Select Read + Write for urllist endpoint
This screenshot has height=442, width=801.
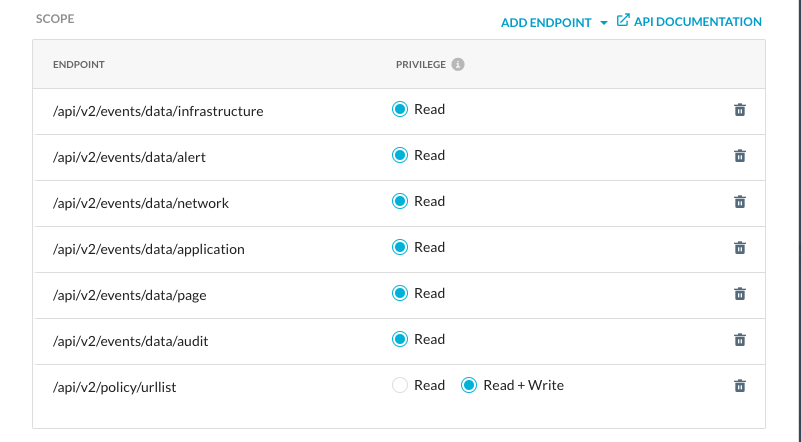coord(469,386)
